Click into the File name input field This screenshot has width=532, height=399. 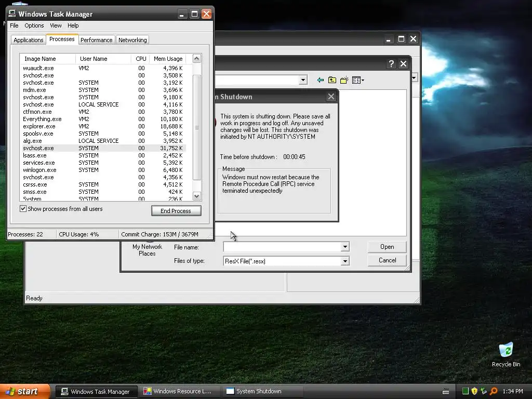tap(282, 247)
